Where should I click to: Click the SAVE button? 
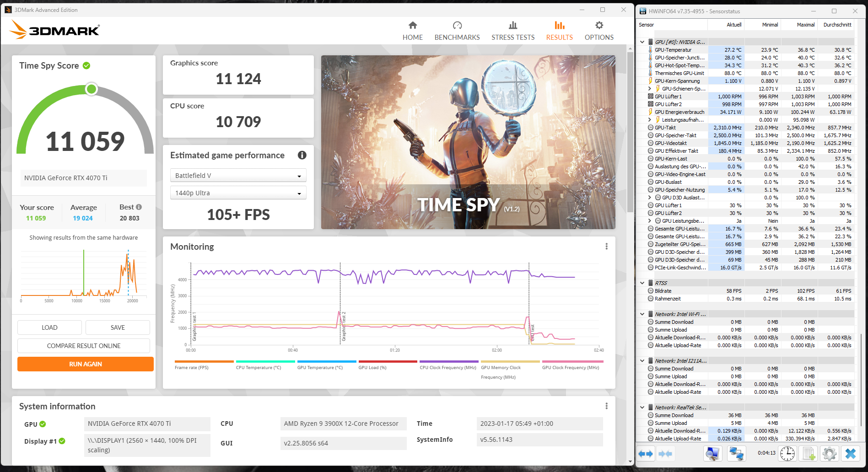[118, 327]
